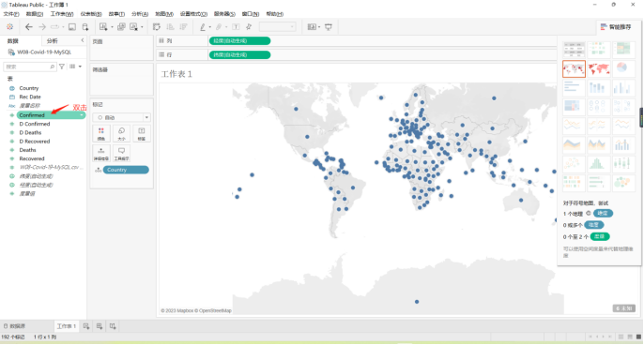The height and width of the screenshot is (345, 644).
Task: Open the New Worksheet dropdown arrow in toolbar
Action: click(112, 27)
